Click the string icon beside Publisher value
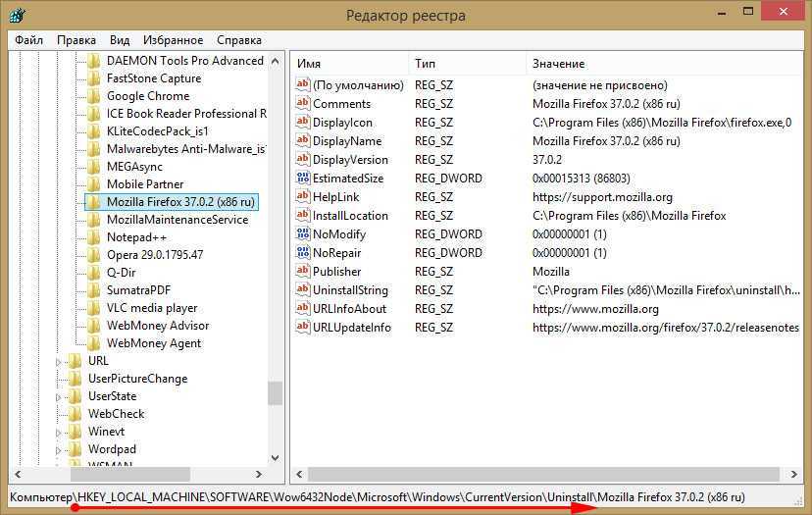The height and width of the screenshot is (515, 812). point(303,271)
